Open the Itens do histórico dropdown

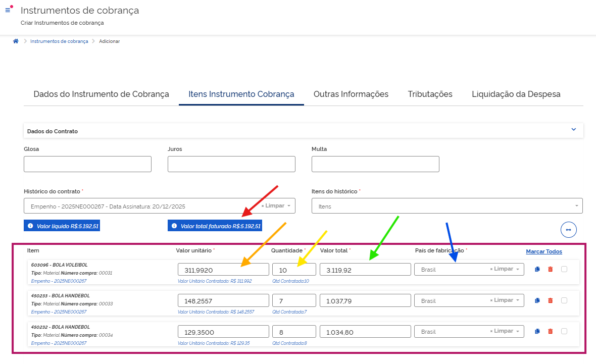pos(446,206)
